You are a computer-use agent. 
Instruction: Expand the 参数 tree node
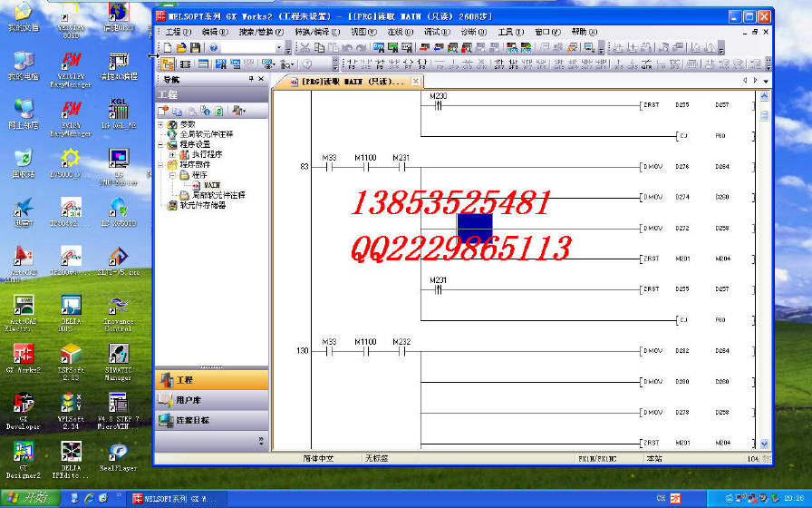tap(161, 125)
